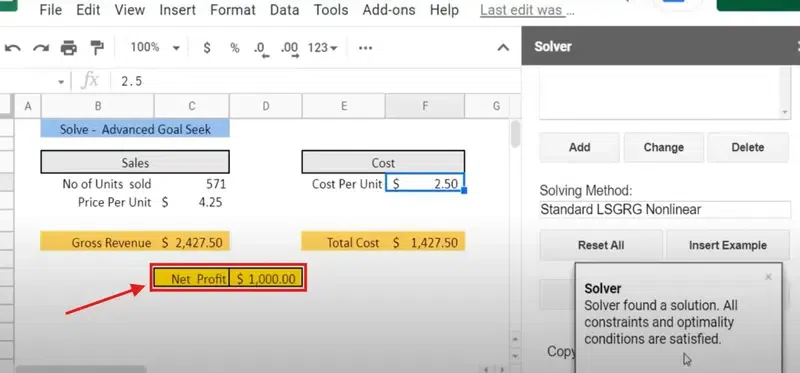
Task: Format selection as currency
Action: pyautogui.click(x=207, y=48)
